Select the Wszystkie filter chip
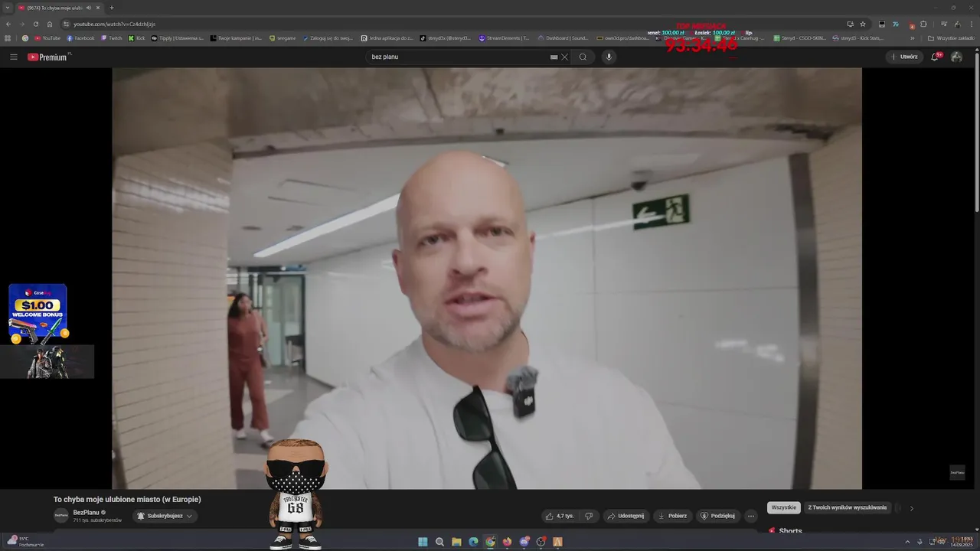The width and height of the screenshot is (980, 551). tap(783, 507)
